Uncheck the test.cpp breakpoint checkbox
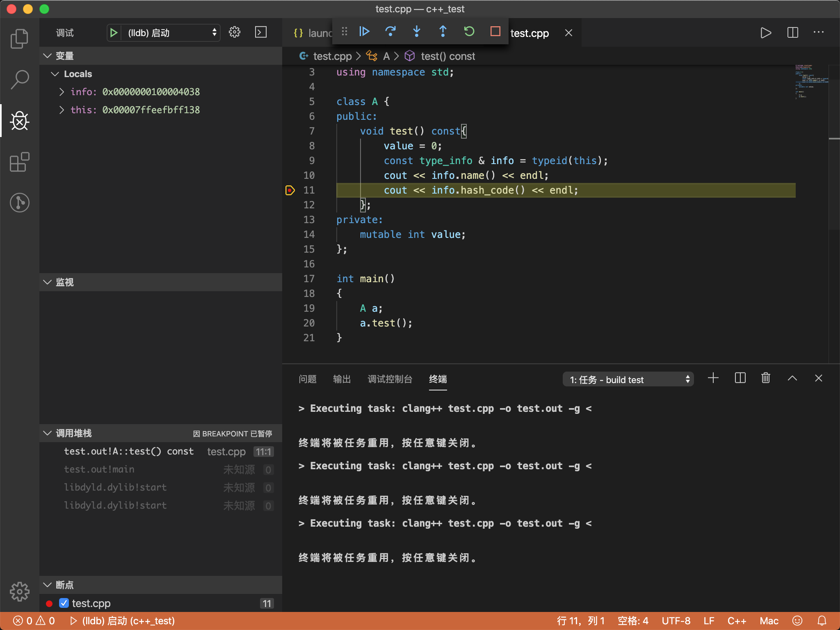This screenshot has width=840, height=630. [x=64, y=603]
